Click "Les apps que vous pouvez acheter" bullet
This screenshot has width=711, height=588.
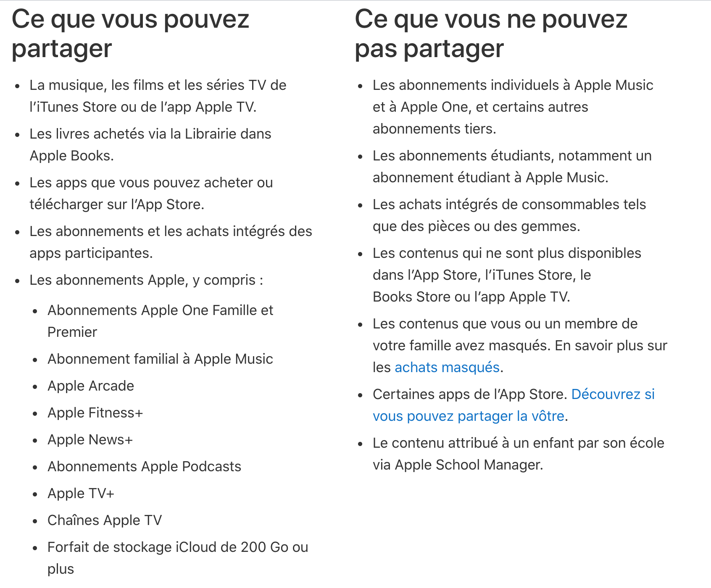click(x=151, y=183)
